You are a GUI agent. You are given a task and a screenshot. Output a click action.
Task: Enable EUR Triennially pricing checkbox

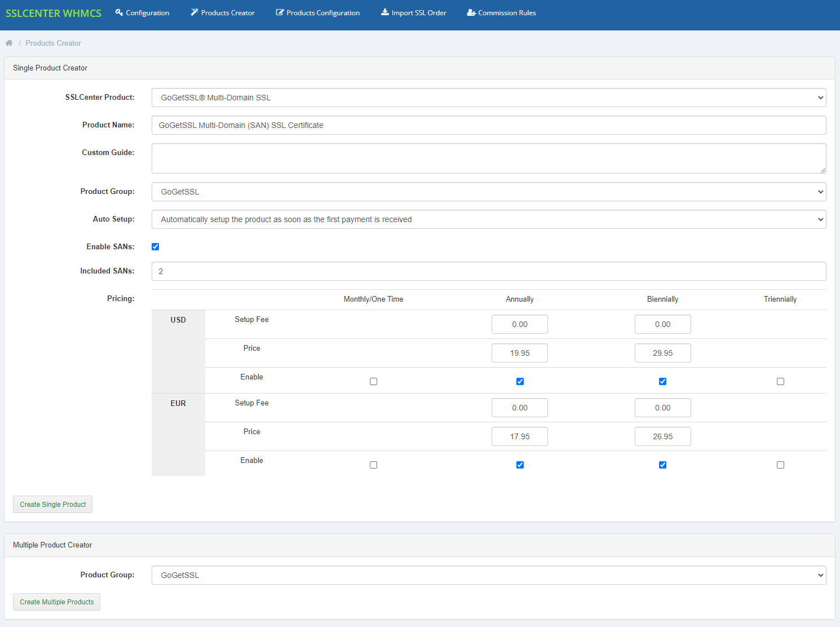click(x=780, y=465)
